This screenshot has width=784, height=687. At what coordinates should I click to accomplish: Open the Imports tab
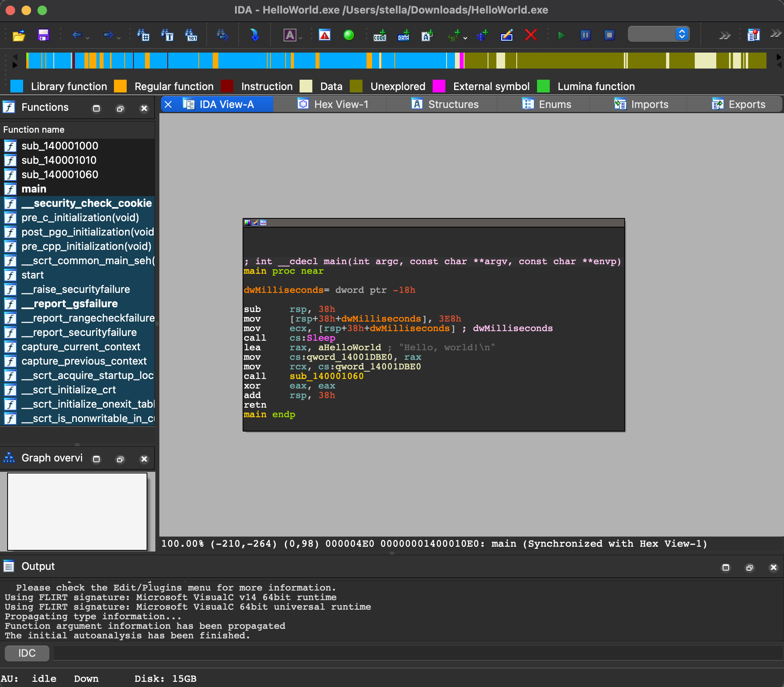click(x=641, y=104)
